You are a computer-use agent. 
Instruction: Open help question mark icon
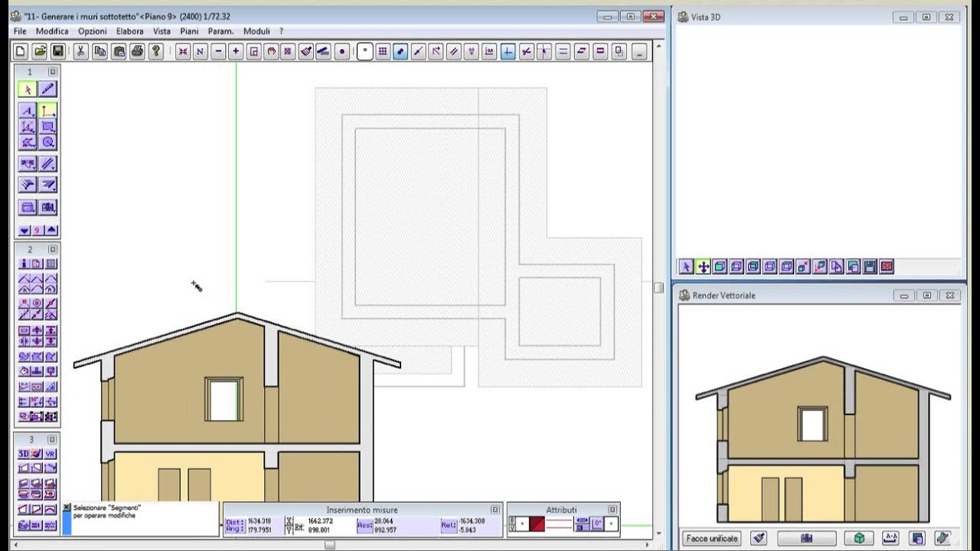click(156, 51)
